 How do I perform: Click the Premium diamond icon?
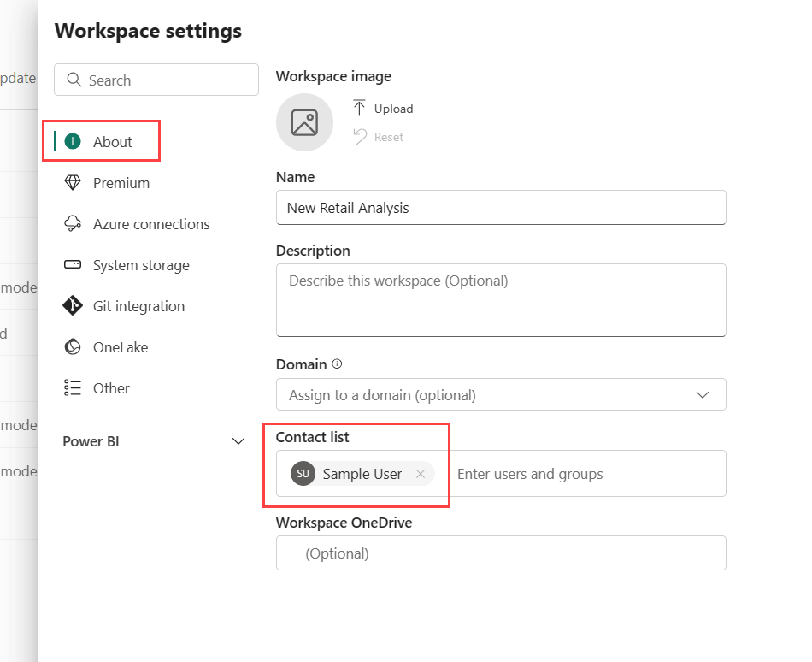point(73,182)
